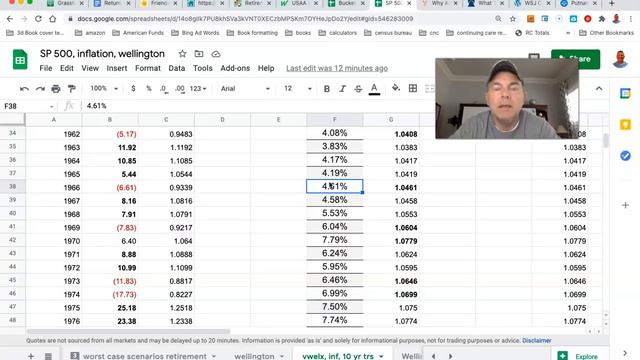
Task: Open the Data menu
Action: tap(177, 69)
